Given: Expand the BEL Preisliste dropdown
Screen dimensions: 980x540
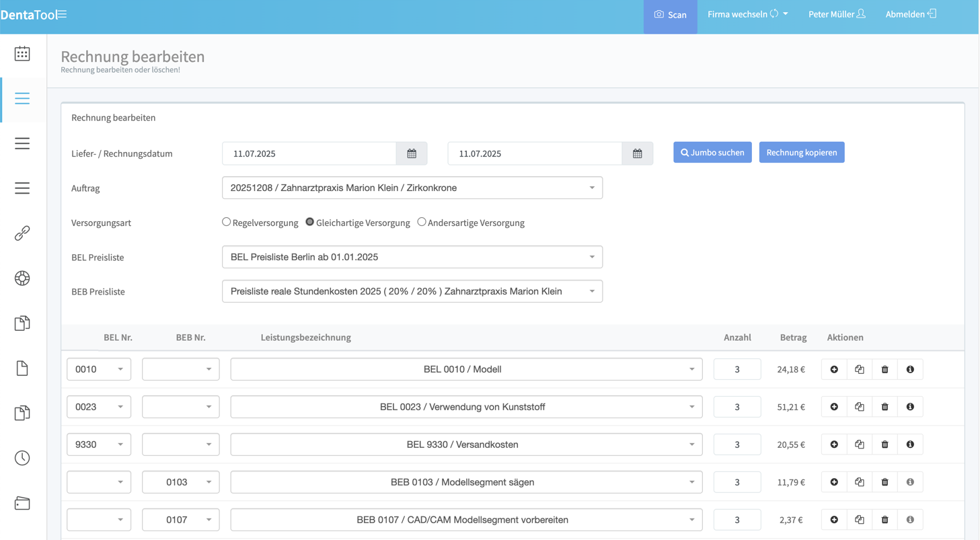Looking at the screenshot, I should coord(412,257).
